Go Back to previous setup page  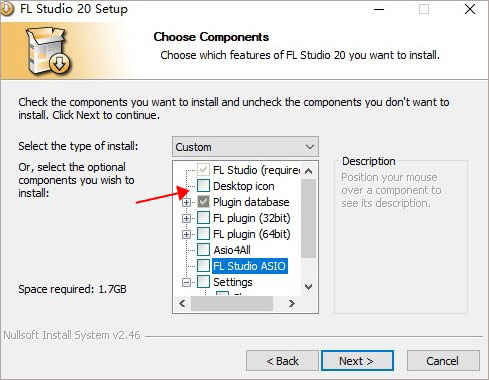coord(283,361)
